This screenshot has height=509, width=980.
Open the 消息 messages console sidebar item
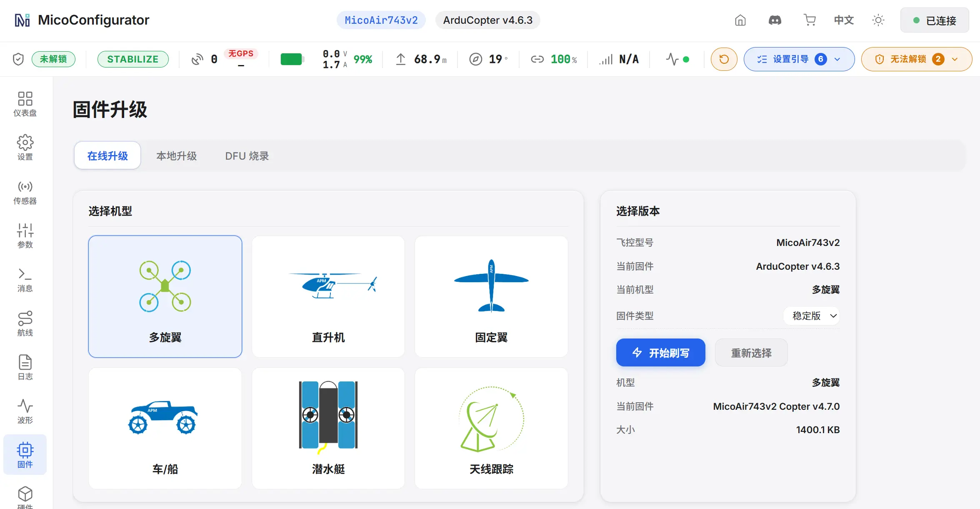(x=25, y=280)
